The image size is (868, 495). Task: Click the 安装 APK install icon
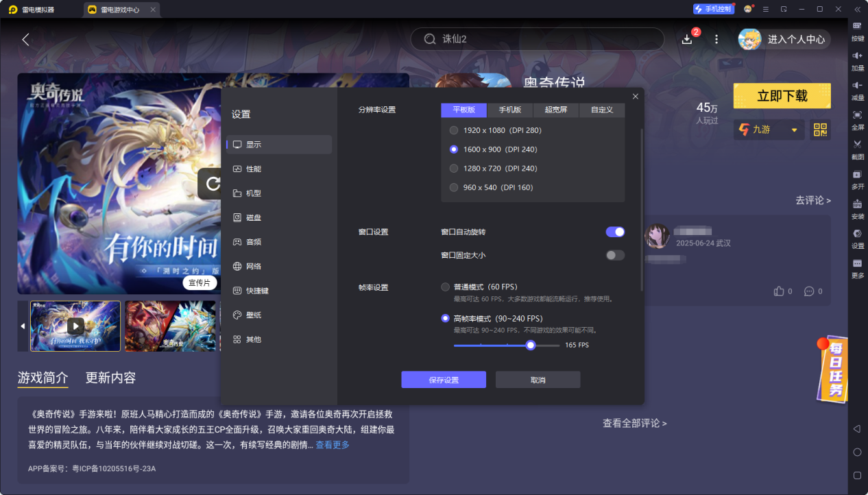(857, 208)
